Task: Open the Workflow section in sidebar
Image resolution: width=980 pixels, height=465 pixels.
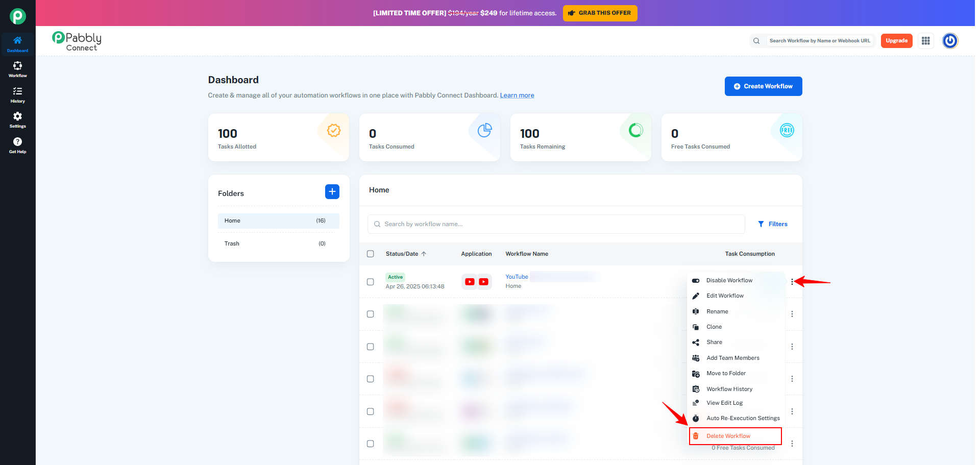Action: click(17, 69)
